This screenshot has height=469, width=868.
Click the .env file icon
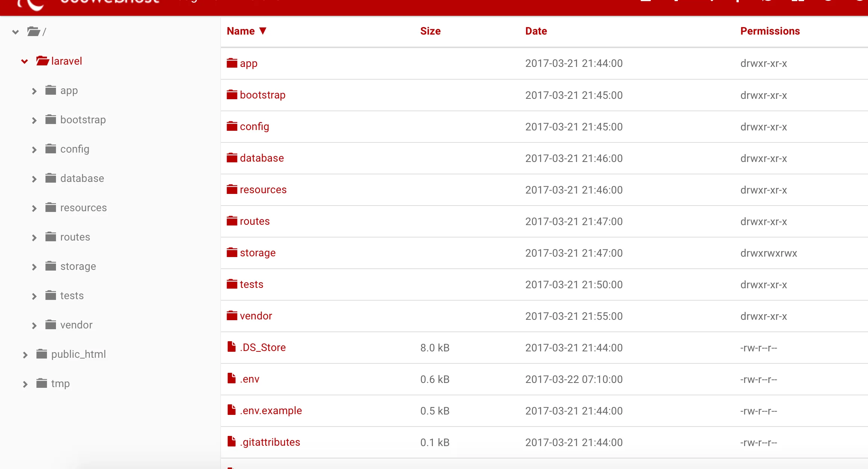point(231,379)
